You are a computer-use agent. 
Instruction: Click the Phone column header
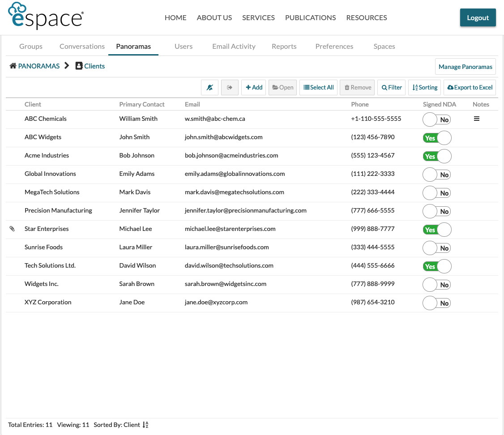click(360, 104)
